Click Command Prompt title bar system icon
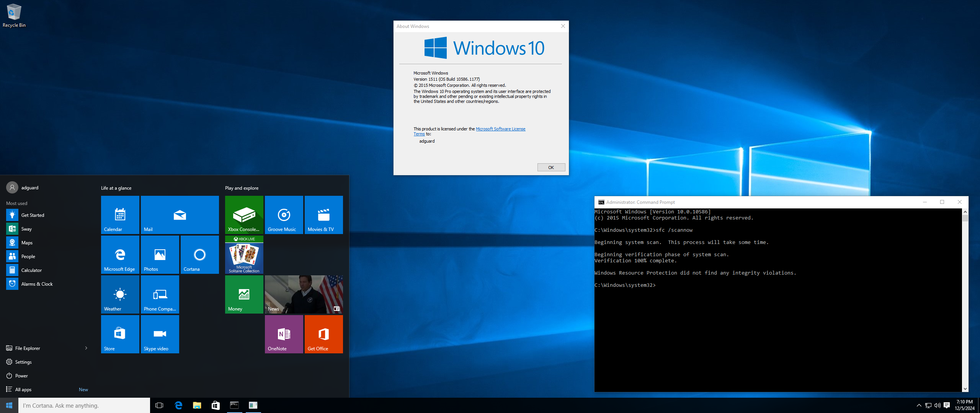 (x=601, y=202)
